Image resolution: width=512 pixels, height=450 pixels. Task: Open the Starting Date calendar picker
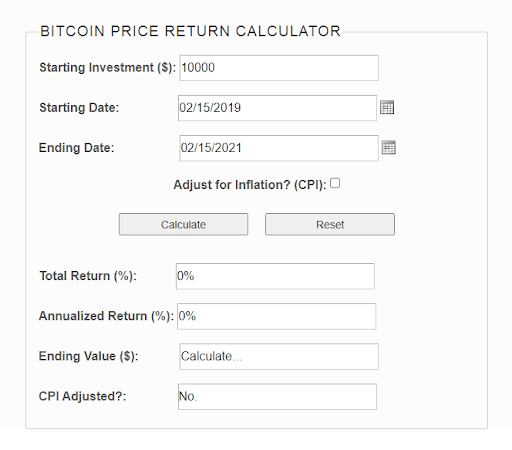click(x=387, y=107)
